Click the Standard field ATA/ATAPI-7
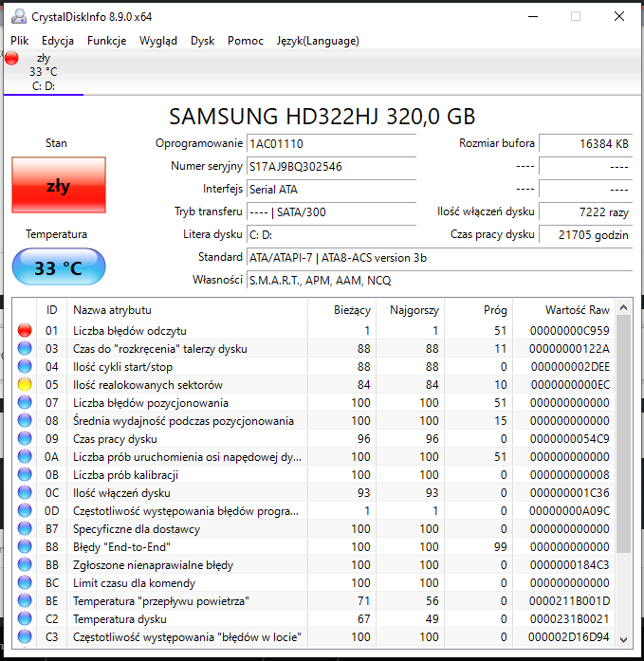The height and width of the screenshot is (661, 644). [439, 257]
